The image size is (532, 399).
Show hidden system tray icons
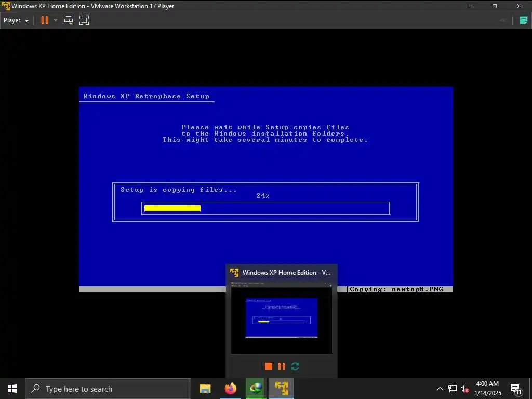(x=440, y=389)
